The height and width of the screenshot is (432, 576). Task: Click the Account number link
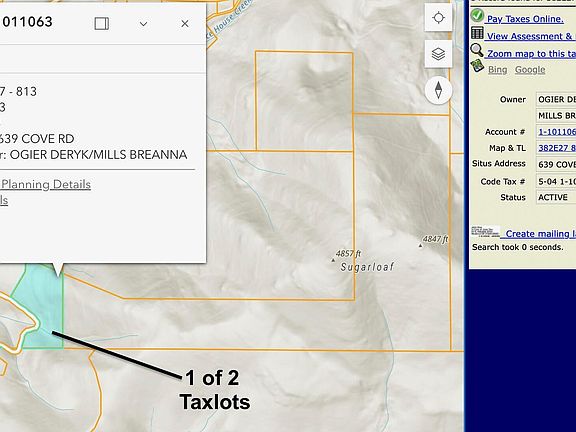point(557,132)
